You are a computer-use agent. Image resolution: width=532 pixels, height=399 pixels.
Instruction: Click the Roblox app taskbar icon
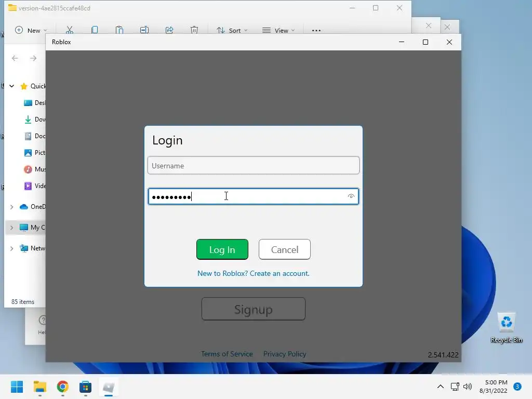108,387
